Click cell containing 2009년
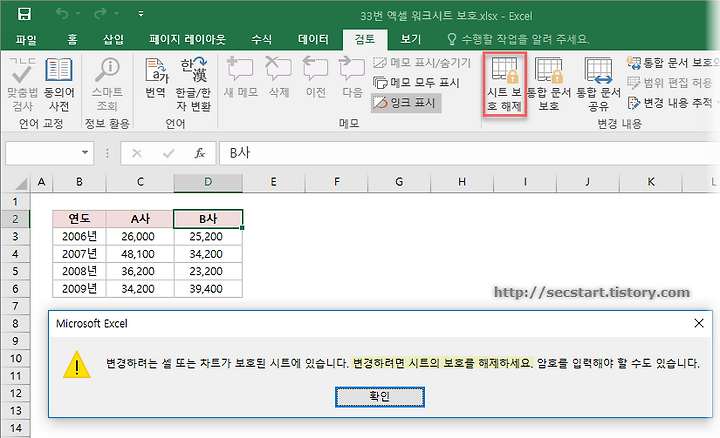Viewport: 720px width, 438px height. (79, 289)
